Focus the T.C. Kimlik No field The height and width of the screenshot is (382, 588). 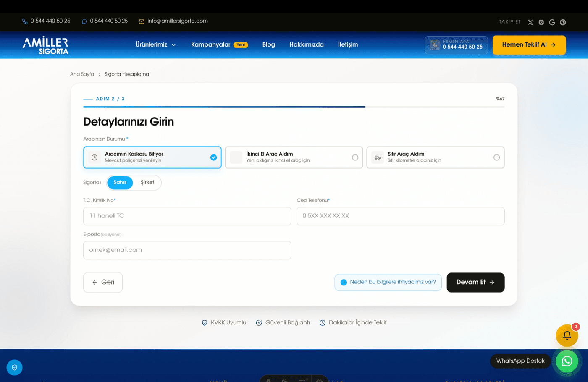(x=187, y=216)
